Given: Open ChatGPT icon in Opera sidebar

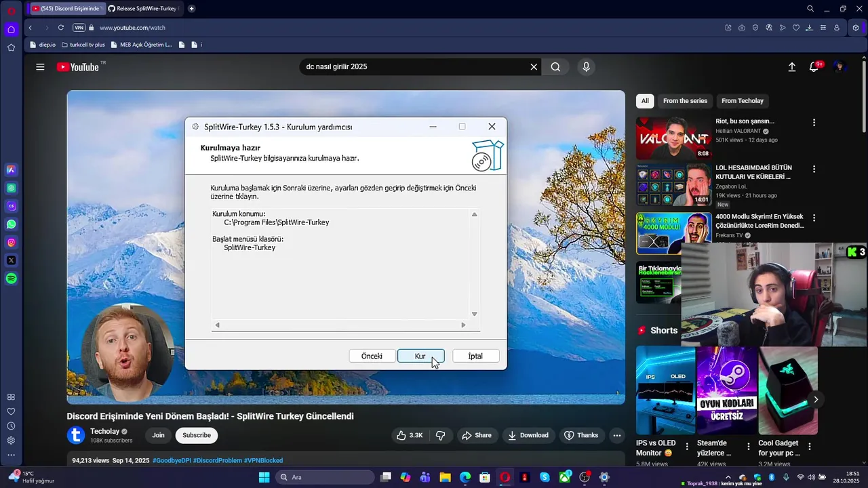Looking at the screenshot, I should 11,188.
